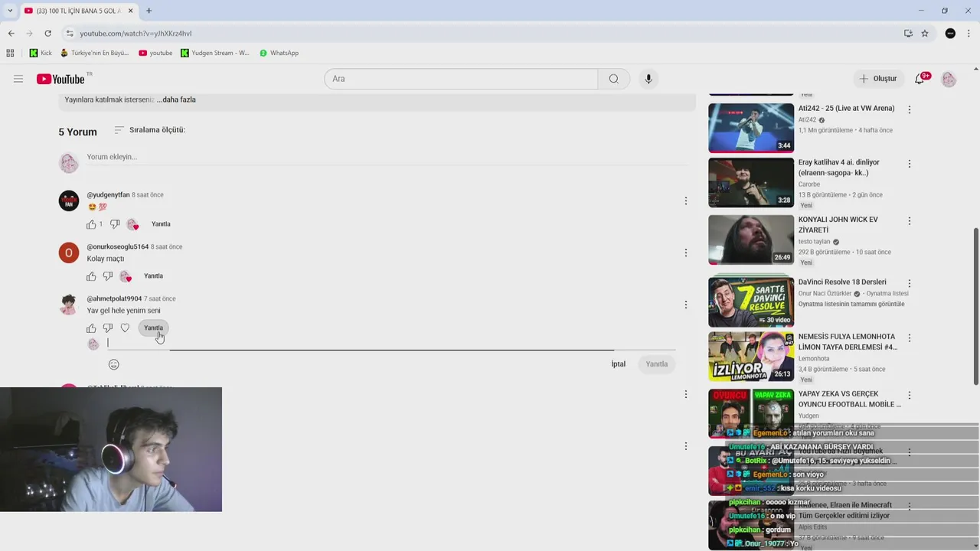This screenshot has width=980, height=551.
Task: Open Chrome three-dot menu
Action: [969, 33]
